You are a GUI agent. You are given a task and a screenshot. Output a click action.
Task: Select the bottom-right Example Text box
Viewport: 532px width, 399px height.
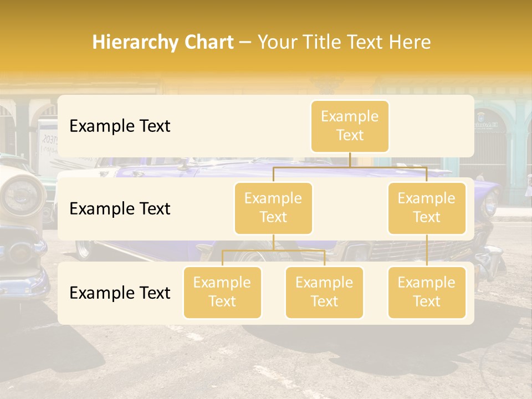coord(426,292)
